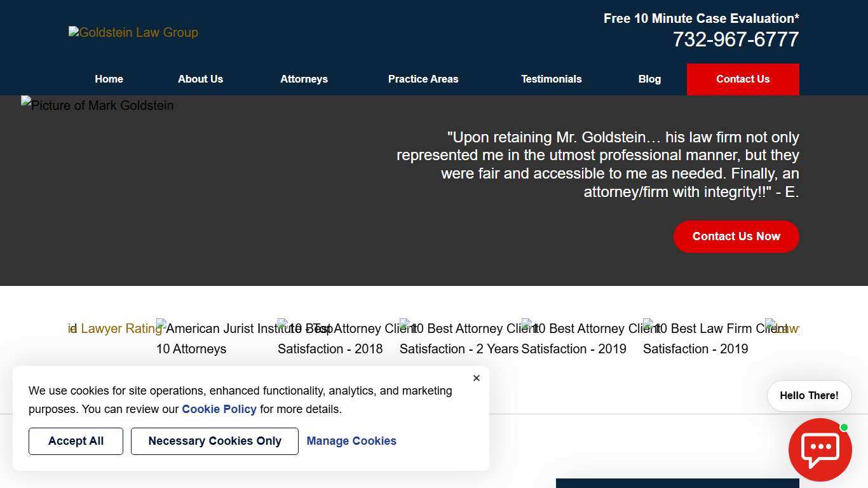Viewport: 868px width, 488px height.
Task: Open the Testimonials page
Action: [551, 79]
